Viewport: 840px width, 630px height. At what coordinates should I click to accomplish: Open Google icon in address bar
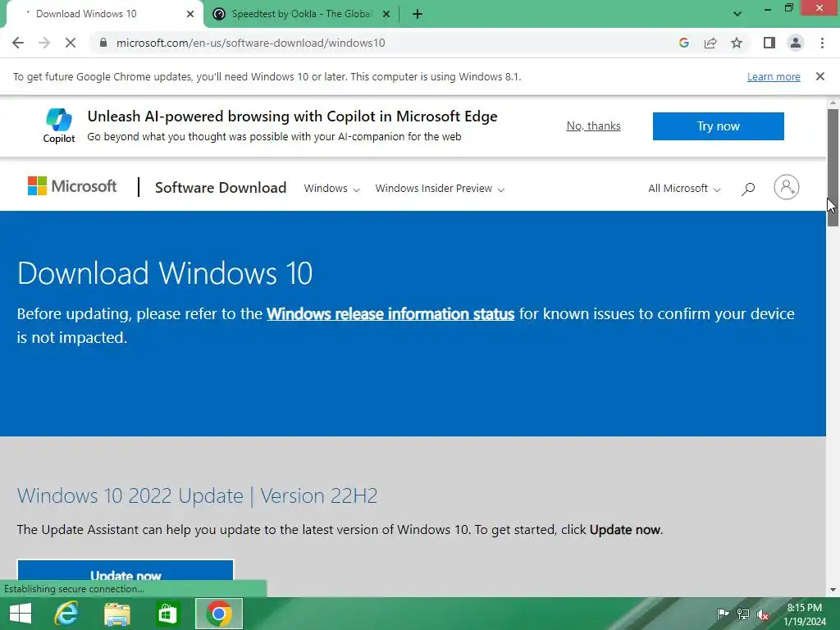coord(683,43)
